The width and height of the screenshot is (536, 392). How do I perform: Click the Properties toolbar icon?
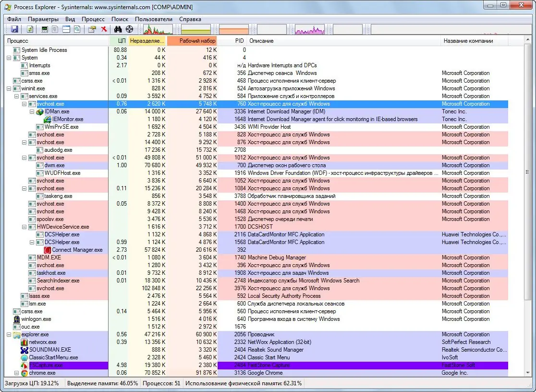[x=92, y=30]
